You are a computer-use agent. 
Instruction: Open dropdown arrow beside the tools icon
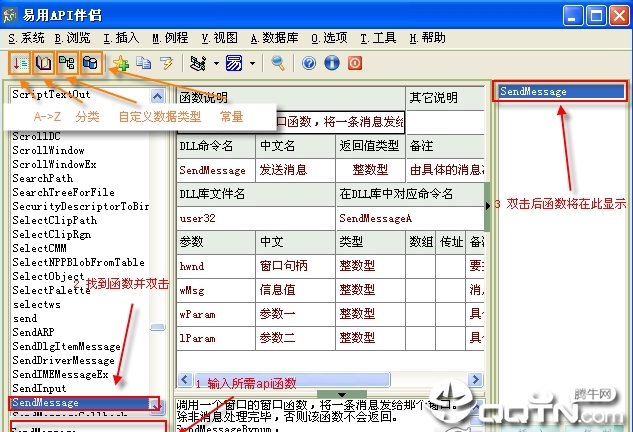pyautogui.click(x=216, y=63)
